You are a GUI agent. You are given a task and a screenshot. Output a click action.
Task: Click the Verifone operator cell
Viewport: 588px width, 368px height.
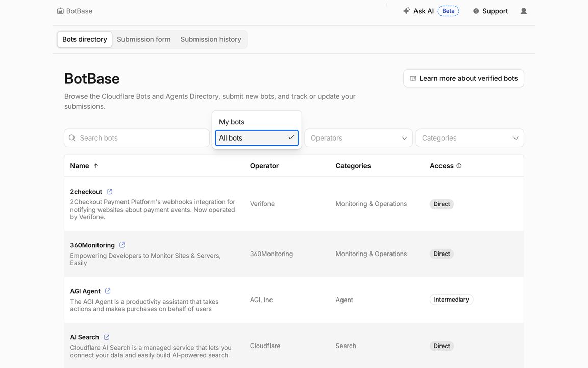[262, 204]
